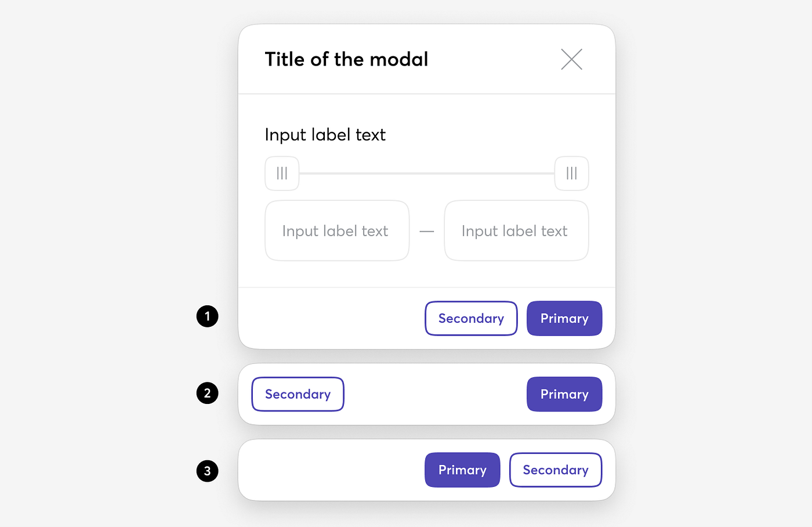Click the number 2 black circle badge
This screenshot has width=812, height=527.
coord(207,393)
